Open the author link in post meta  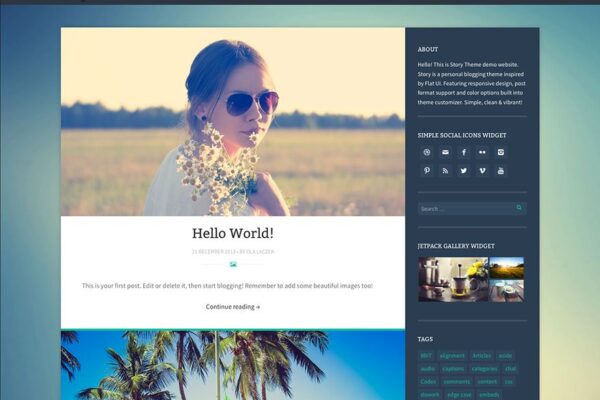point(260,251)
